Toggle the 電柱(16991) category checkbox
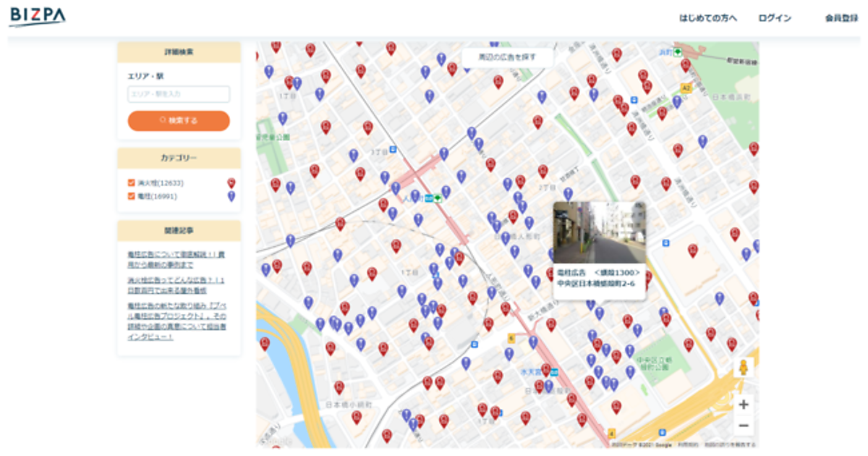The width and height of the screenshot is (868, 456). point(132,196)
